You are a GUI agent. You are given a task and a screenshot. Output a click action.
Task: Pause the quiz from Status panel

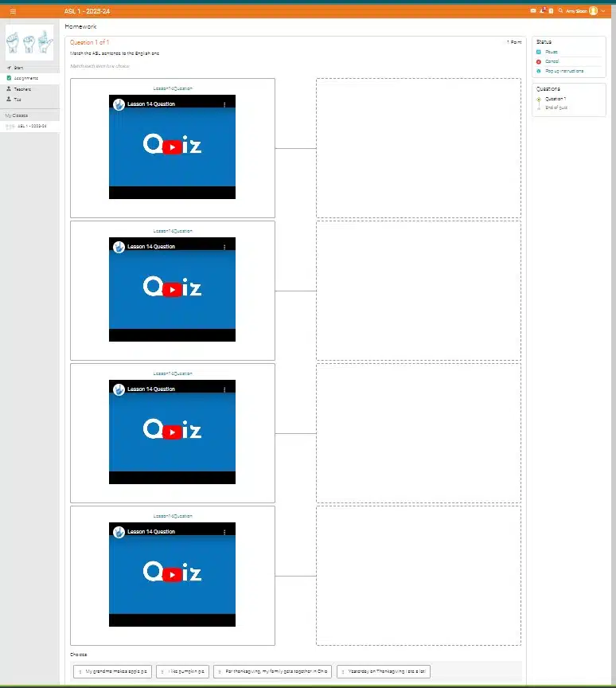tap(551, 52)
